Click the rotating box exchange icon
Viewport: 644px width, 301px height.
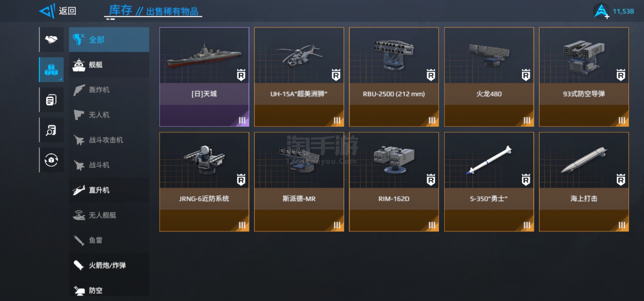pos(51,160)
